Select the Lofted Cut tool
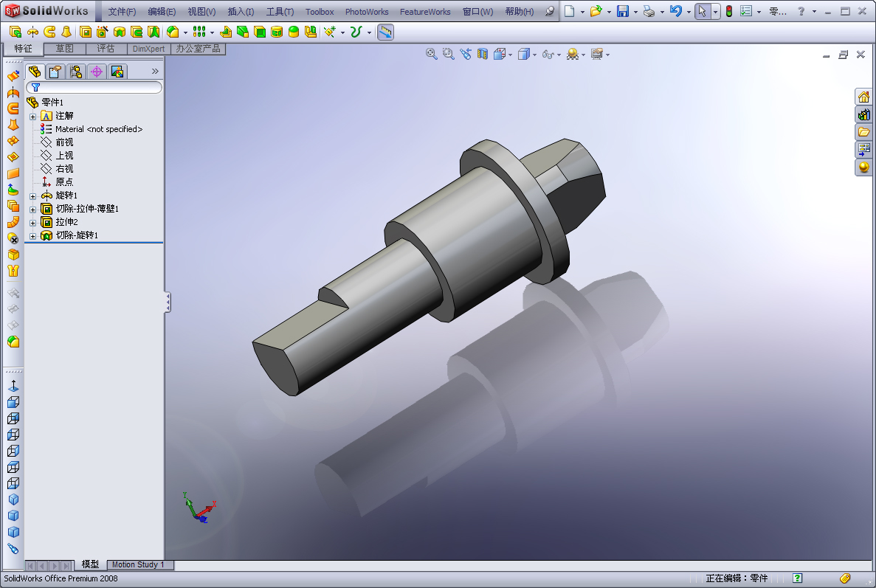The width and height of the screenshot is (876, 588). point(153,32)
